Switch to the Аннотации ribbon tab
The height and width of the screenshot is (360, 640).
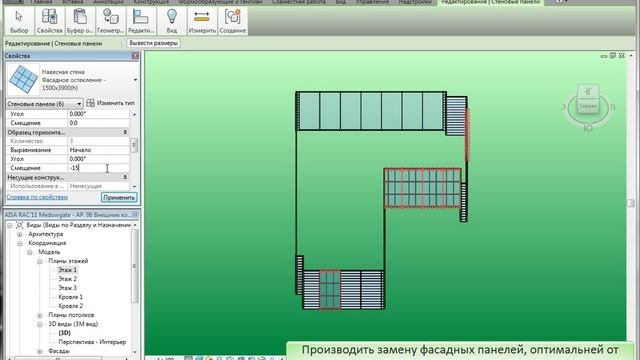[x=108, y=2]
